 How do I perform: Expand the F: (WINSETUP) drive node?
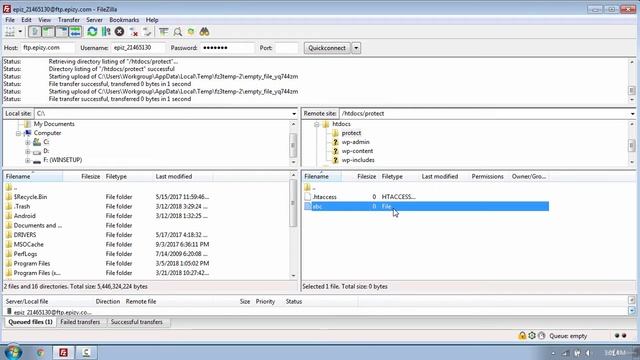(x=27, y=160)
